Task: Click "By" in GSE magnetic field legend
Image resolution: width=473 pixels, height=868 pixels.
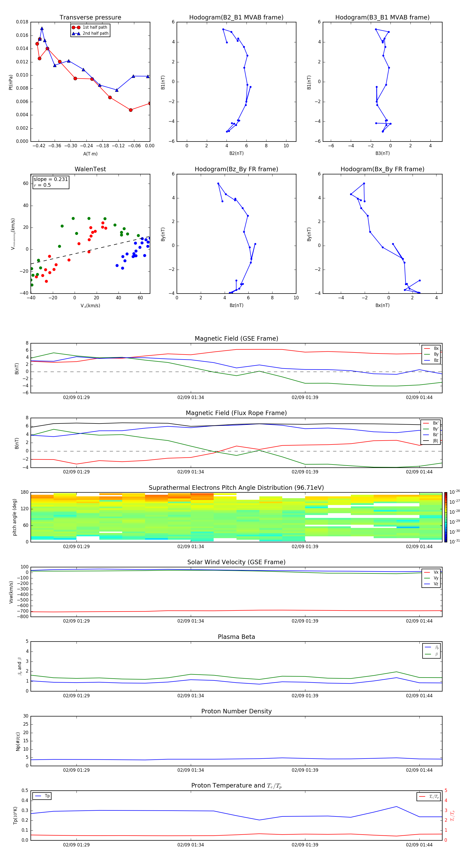Action: (x=436, y=354)
